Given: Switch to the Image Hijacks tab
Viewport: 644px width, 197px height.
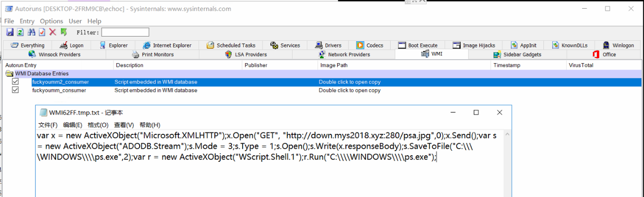Looking at the screenshot, I should pyautogui.click(x=474, y=45).
